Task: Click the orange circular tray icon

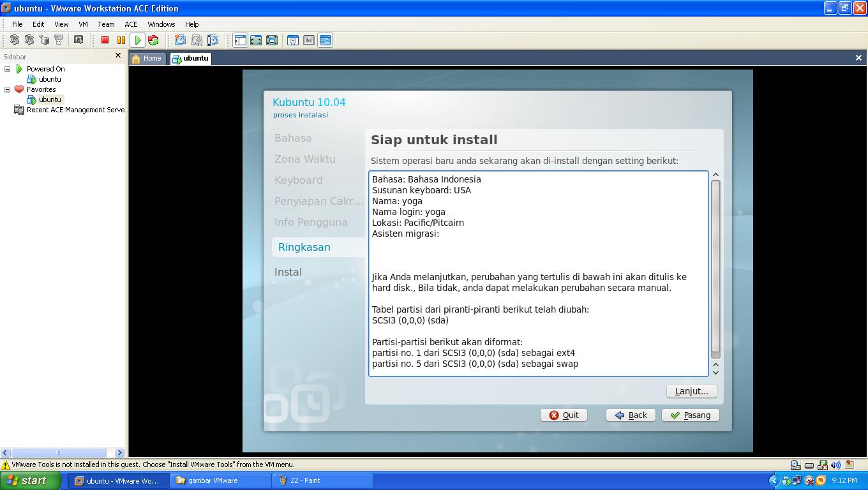Action: pyautogui.click(x=821, y=480)
